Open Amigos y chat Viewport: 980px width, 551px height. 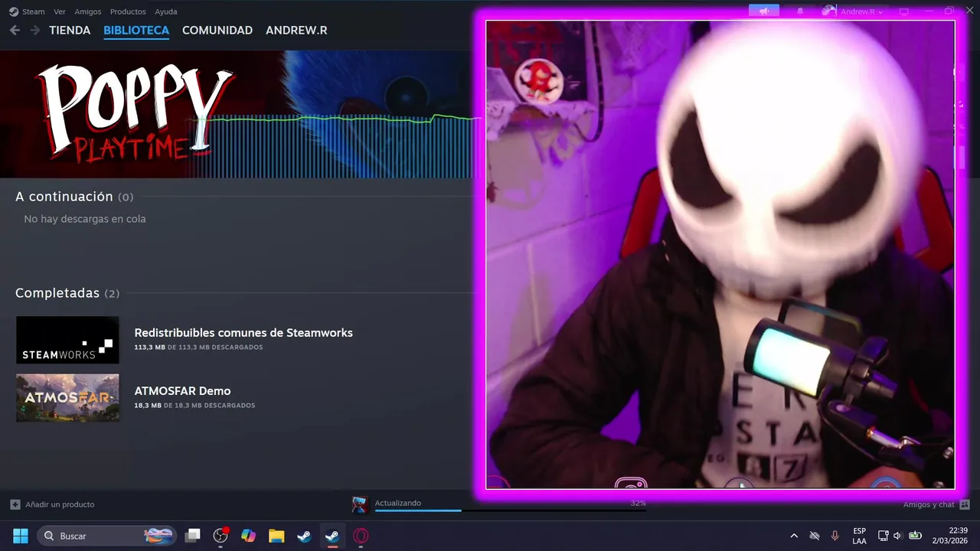pos(929,504)
